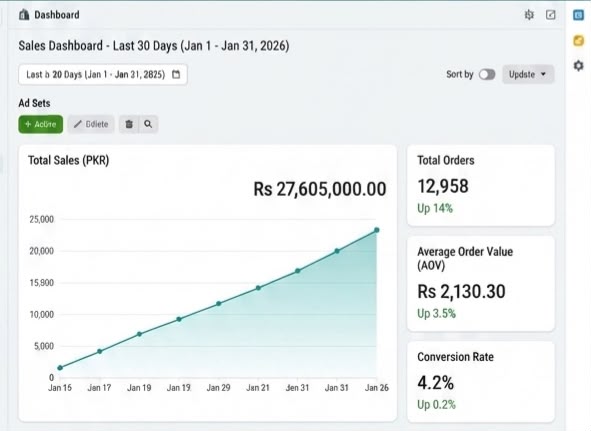Open the blue panel icon in right sidebar

click(578, 15)
